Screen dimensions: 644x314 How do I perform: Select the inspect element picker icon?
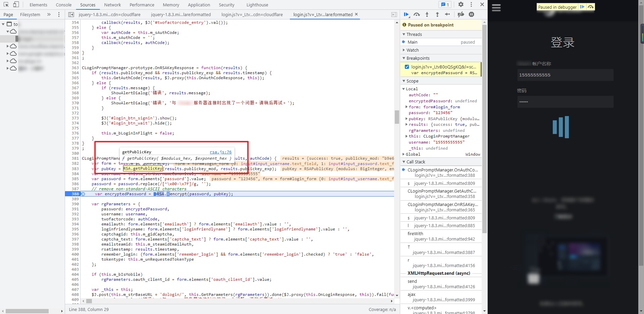click(x=6, y=5)
